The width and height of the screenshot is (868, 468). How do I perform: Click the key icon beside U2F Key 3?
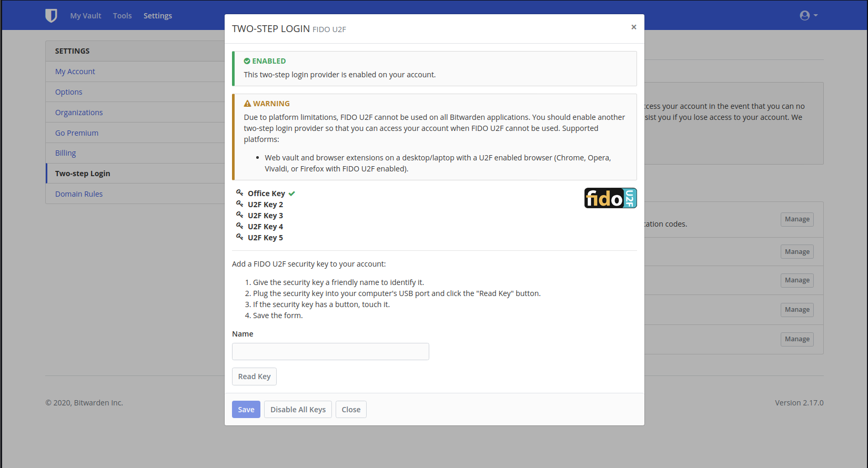click(239, 215)
